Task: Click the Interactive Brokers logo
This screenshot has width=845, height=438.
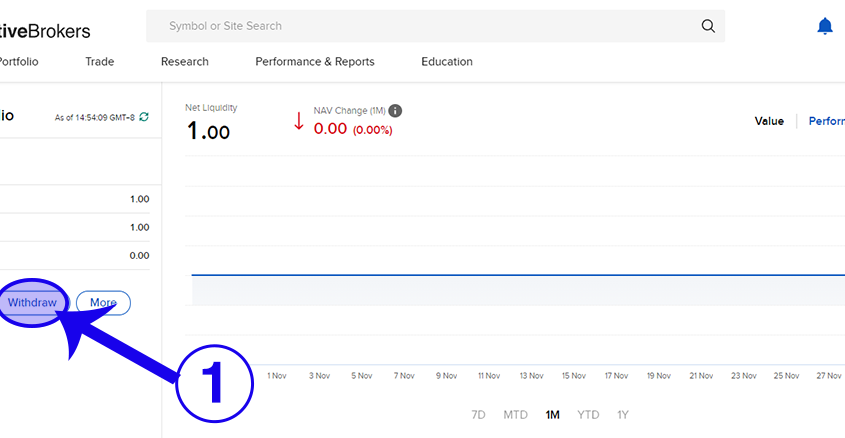Action: pyautogui.click(x=45, y=31)
